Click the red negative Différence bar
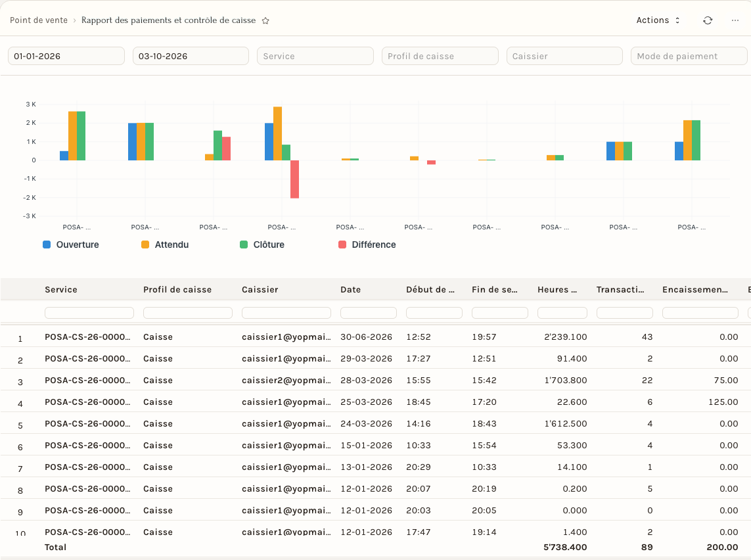The image size is (751, 560). coord(294,179)
